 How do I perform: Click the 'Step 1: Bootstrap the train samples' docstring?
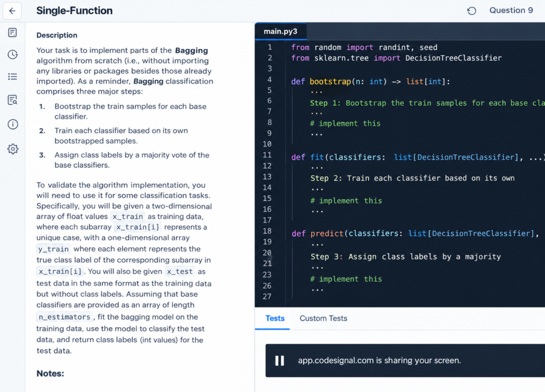(x=427, y=103)
